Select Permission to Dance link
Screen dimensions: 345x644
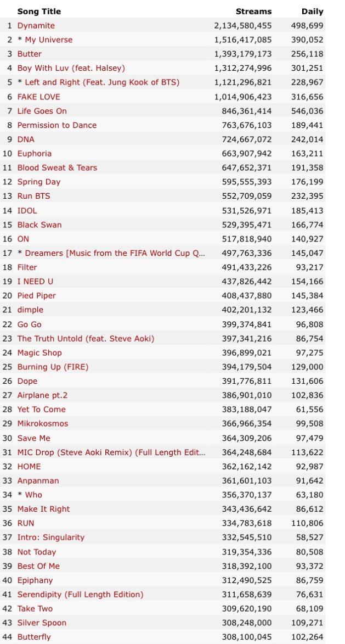tap(57, 125)
